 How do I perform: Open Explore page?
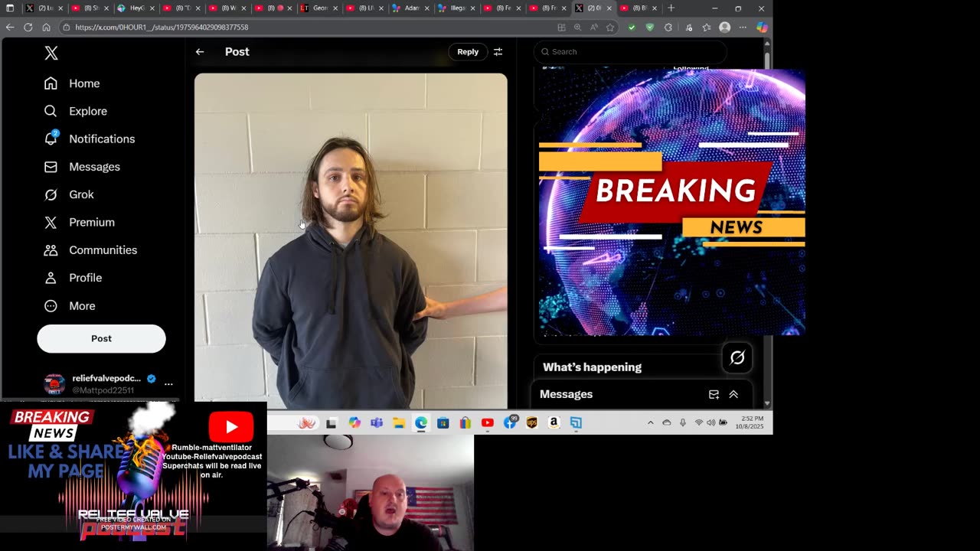click(75, 111)
